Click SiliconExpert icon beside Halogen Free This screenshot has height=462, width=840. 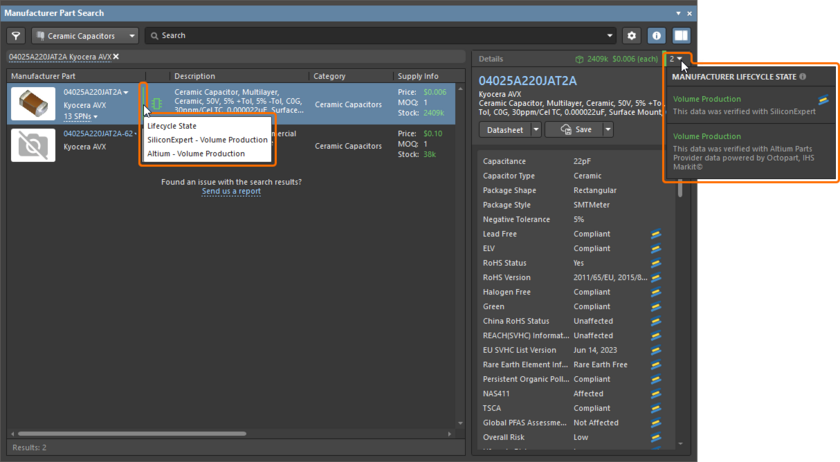(x=656, y=292)
